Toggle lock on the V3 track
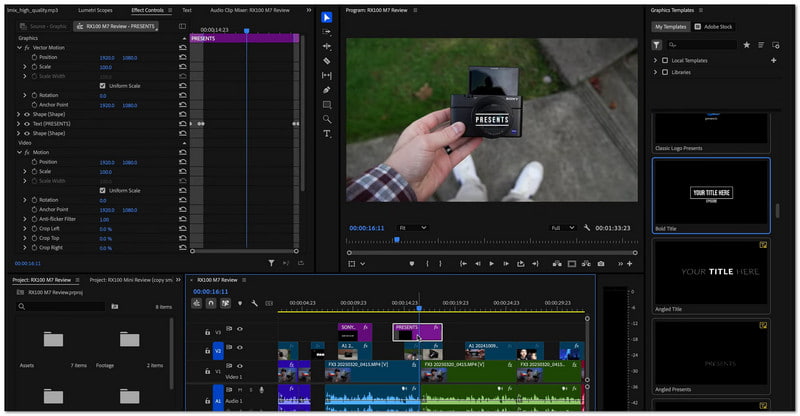This screenshot has width=800, height=416. tap(207, 332)
